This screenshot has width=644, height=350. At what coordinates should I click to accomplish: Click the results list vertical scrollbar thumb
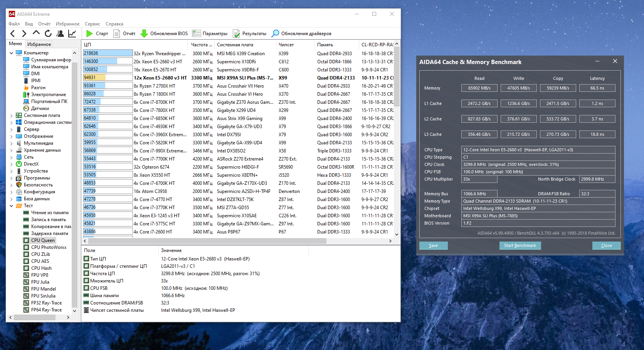(x=397, y=77)
